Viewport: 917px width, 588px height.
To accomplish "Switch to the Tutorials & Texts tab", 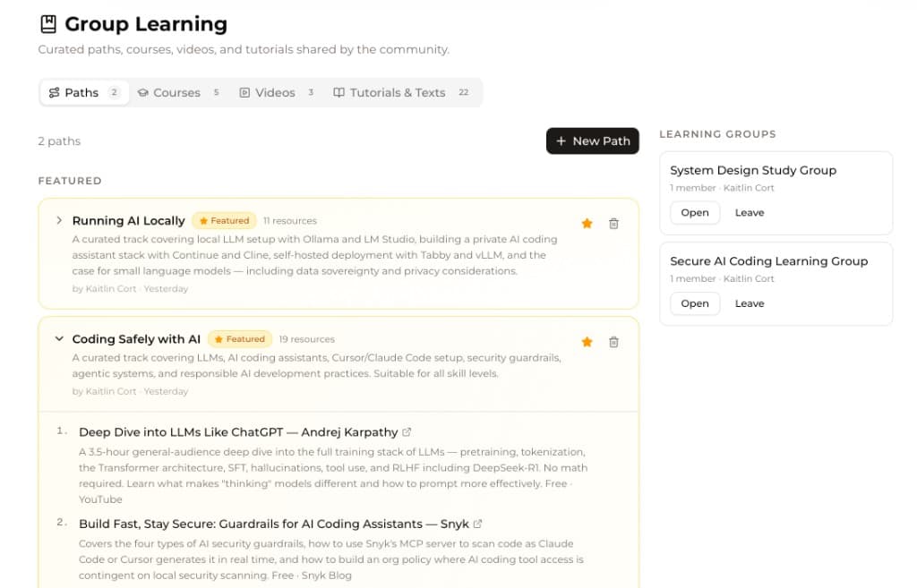I will pos(397,92).
